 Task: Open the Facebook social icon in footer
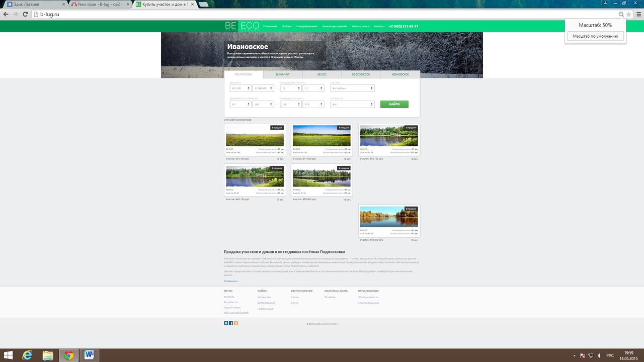231,323
